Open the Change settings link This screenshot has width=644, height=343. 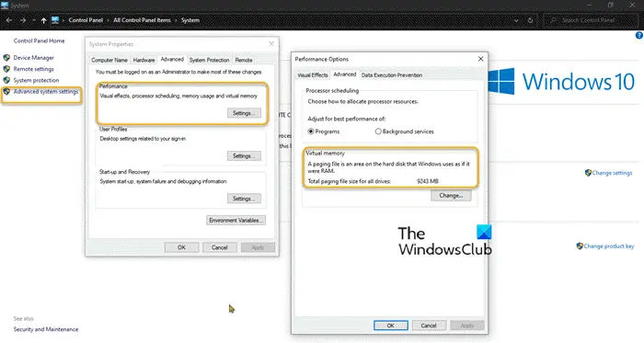pos(612,173)
